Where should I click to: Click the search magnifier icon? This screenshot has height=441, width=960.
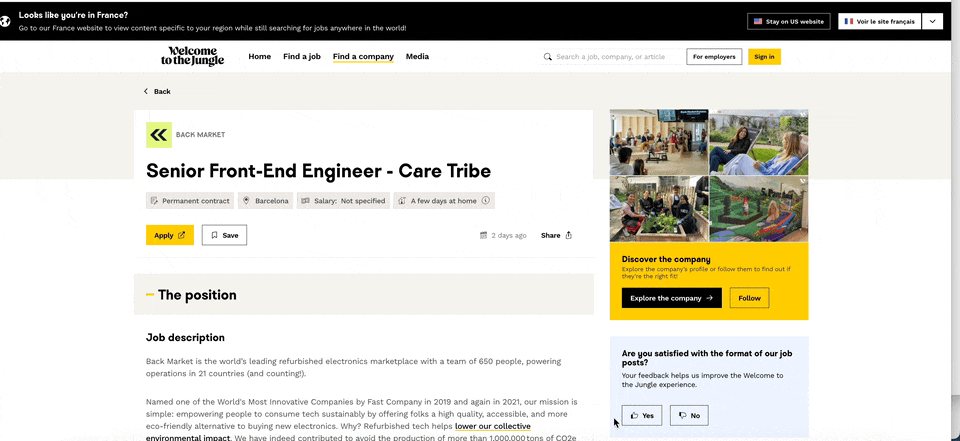tap(548, 57)
